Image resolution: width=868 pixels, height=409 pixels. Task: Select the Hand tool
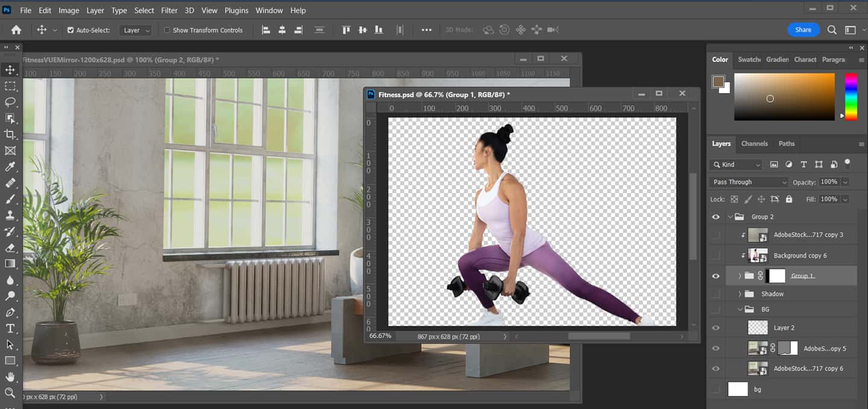click(10, 377)
